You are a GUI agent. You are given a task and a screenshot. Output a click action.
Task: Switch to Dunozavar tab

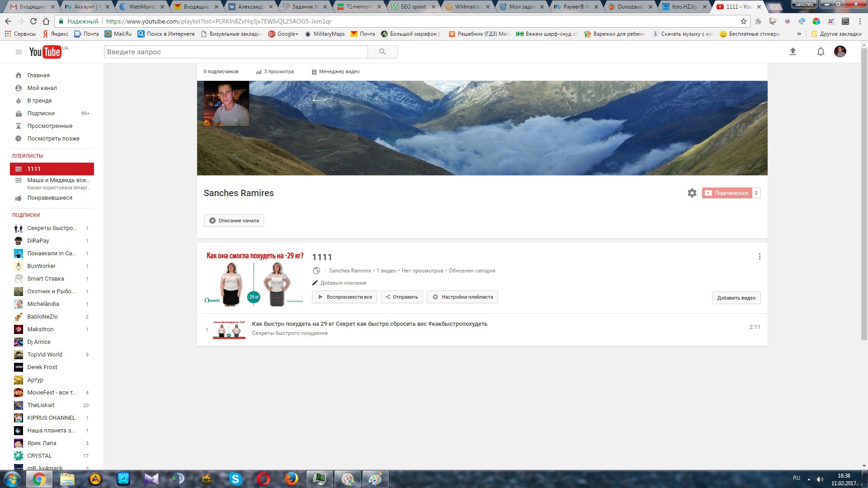coord(631,7)
